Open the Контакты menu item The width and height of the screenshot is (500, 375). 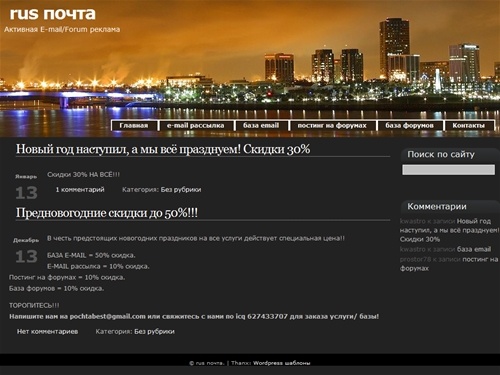468,126
